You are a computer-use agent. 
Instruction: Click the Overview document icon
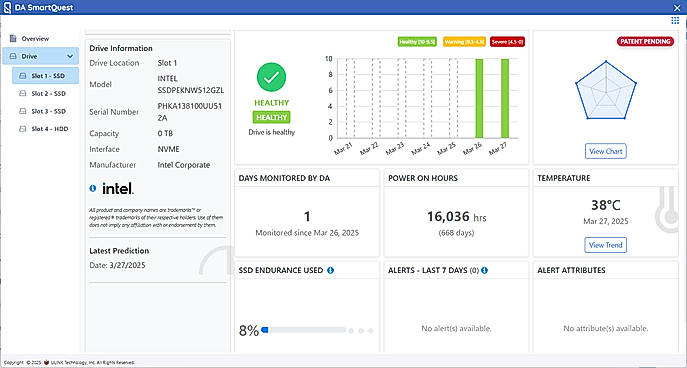point(13,39)
